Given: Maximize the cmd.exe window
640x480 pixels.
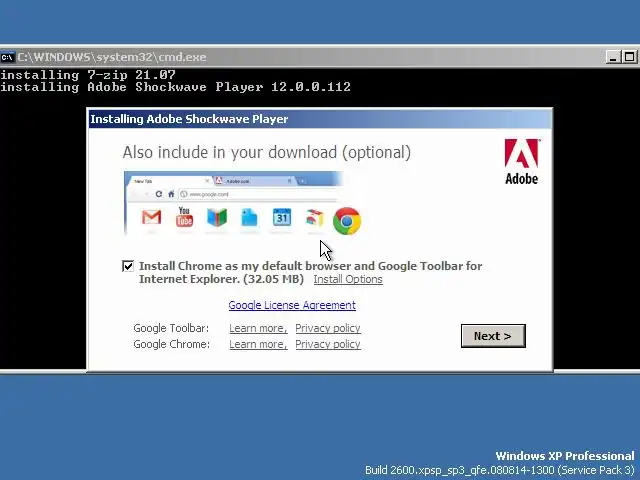Looking at the screenshot, I should click(629, 57).
